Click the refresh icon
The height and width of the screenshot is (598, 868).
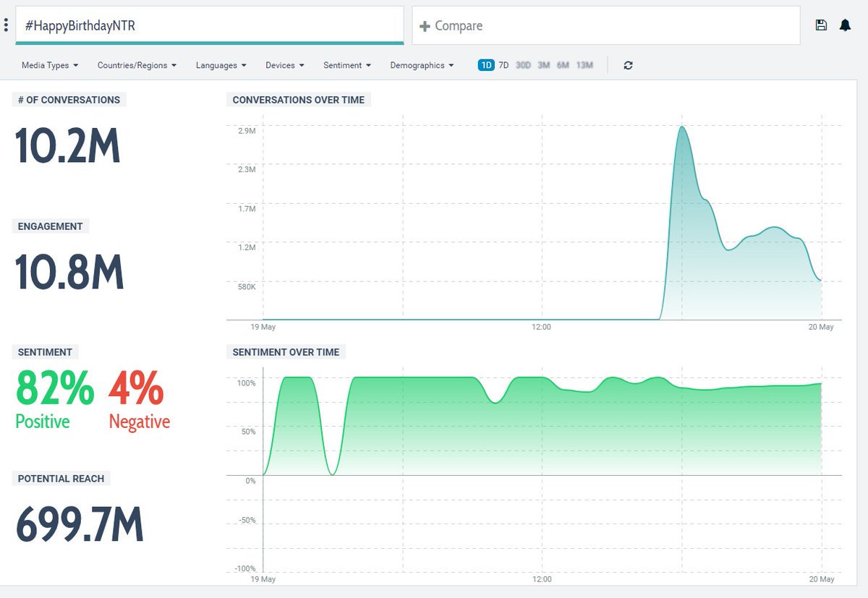628,65
